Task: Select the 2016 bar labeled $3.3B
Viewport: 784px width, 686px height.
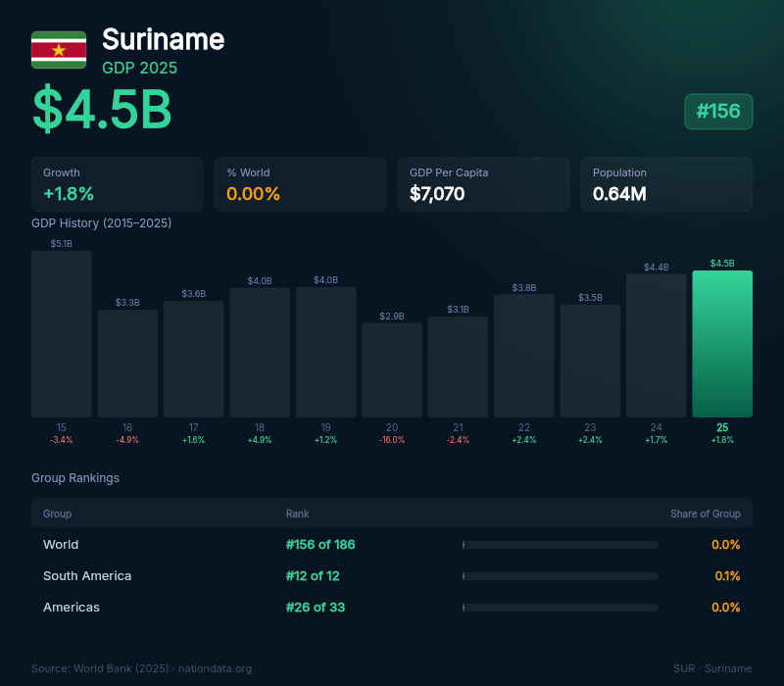Action: [127, 364]
